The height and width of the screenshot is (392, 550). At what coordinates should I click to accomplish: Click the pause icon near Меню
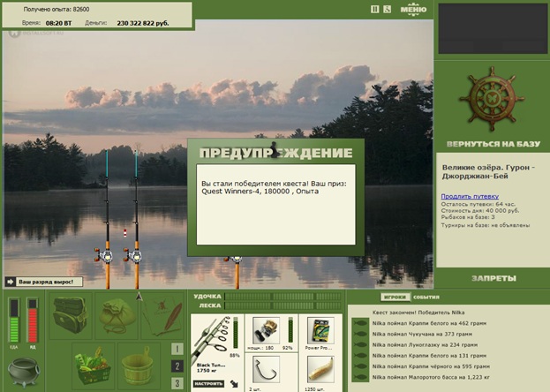[374, 9]
